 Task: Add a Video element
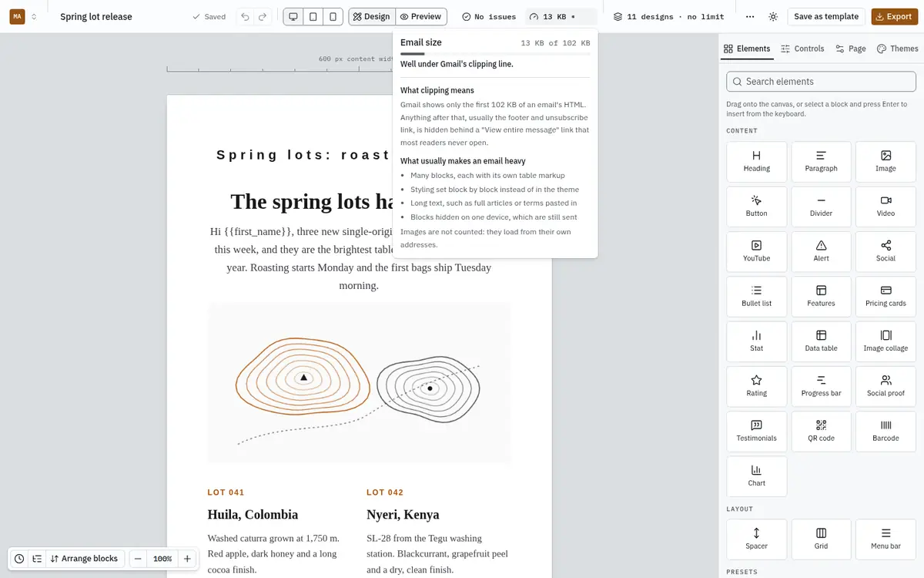[x=885, y=207]
